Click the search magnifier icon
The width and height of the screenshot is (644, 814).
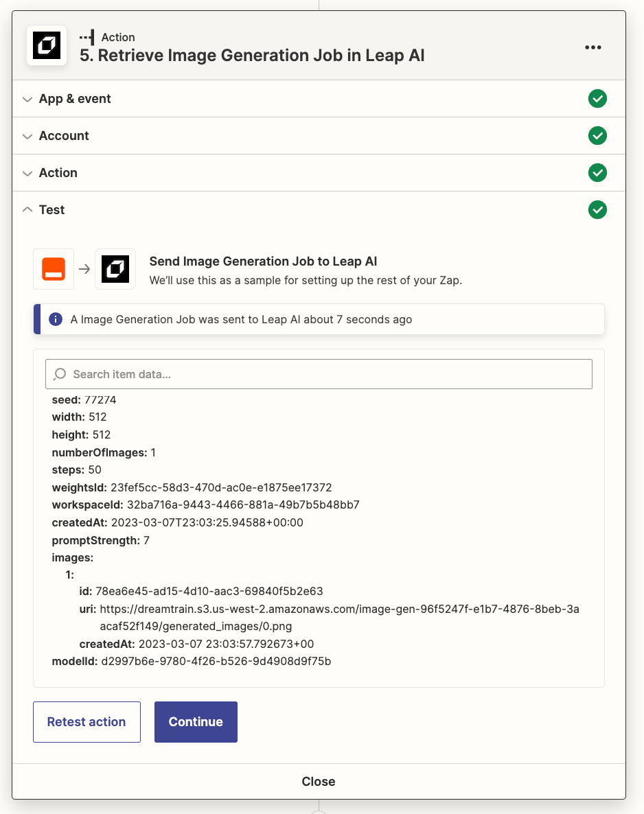60,374
